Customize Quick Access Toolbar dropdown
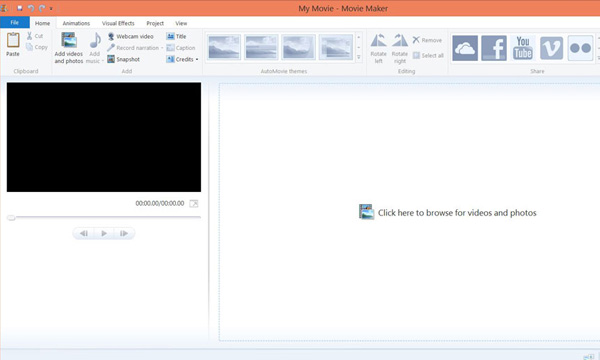This screenshot has height=360, width=600. pos(51,8)
